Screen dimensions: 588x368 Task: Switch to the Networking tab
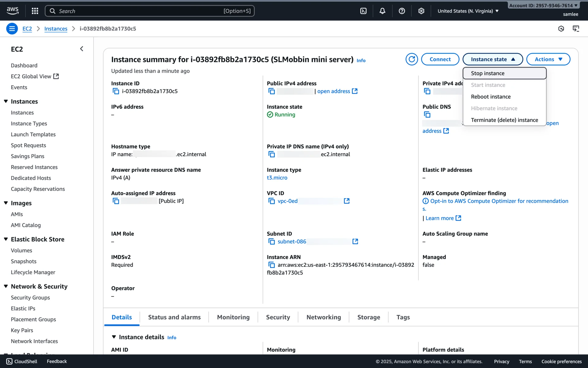point(323,317)
